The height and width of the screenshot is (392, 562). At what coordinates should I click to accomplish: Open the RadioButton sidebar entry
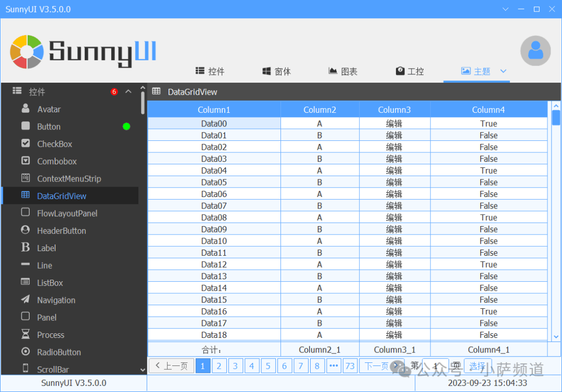pos(59,352)
